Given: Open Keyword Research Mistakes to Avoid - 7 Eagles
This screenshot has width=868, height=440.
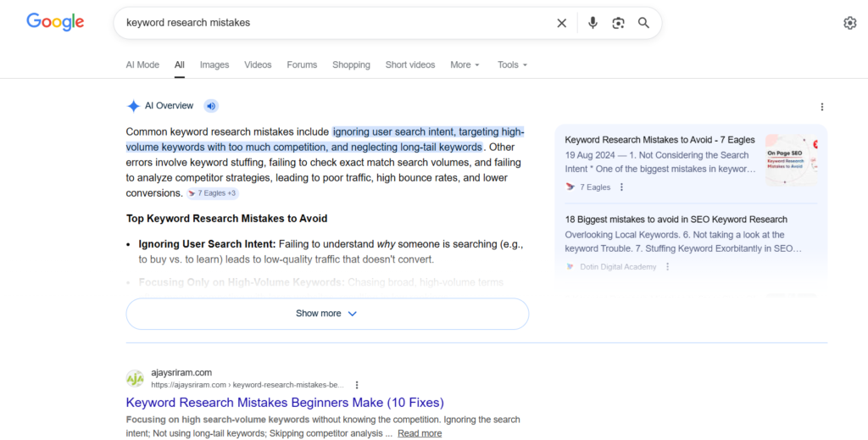Looking at the screenshot, I should point(659,140).
